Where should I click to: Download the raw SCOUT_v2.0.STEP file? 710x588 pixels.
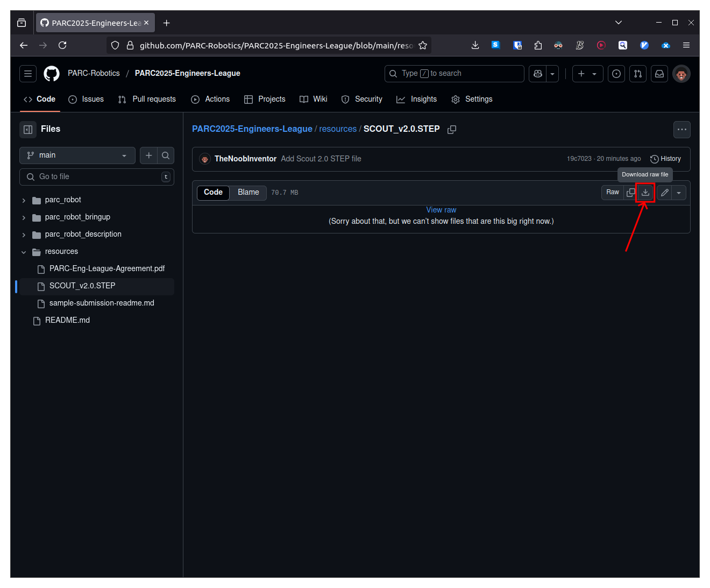[x=645, y=193]
